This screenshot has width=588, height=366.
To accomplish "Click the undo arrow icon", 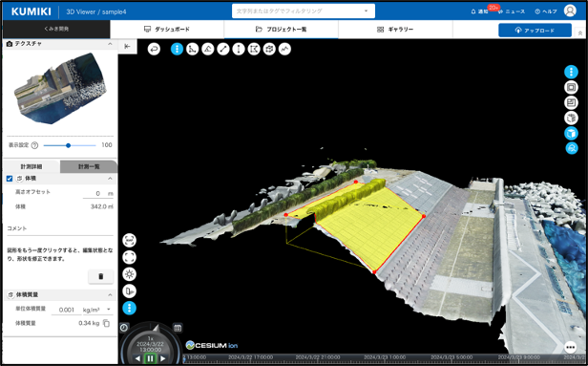I will pos(154,49).
